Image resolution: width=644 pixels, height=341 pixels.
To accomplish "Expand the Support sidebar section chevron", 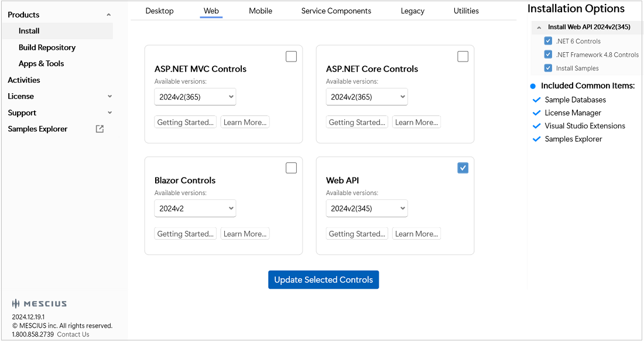I will (109, 112).
